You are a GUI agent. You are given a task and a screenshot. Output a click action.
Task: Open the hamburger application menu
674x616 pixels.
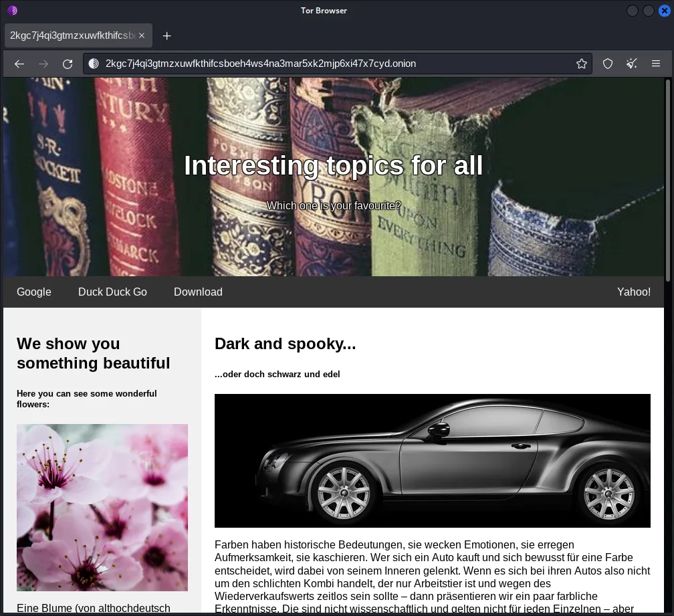656,64
